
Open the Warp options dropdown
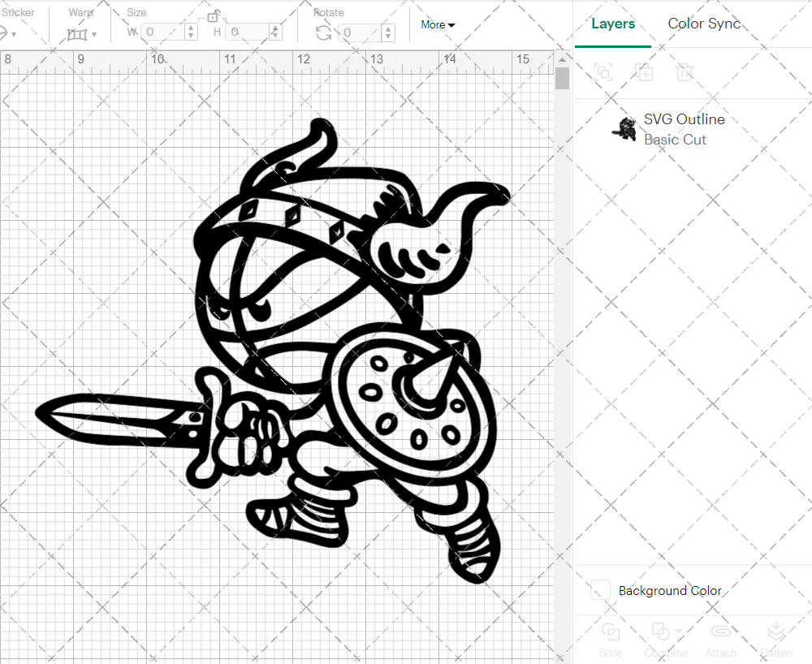[95, 33]
